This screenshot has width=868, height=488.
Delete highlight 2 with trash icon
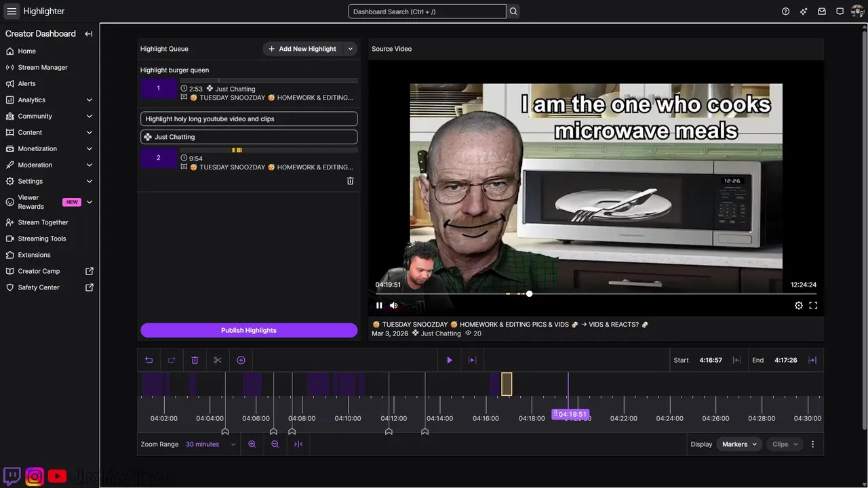click(x=350, y=181)
